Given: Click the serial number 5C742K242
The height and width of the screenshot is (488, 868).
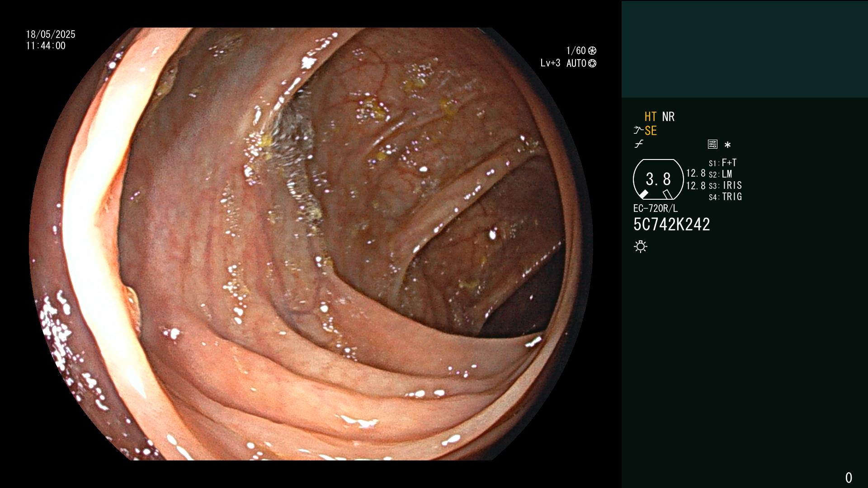Looking at the screenshot, I should [672, 224].
